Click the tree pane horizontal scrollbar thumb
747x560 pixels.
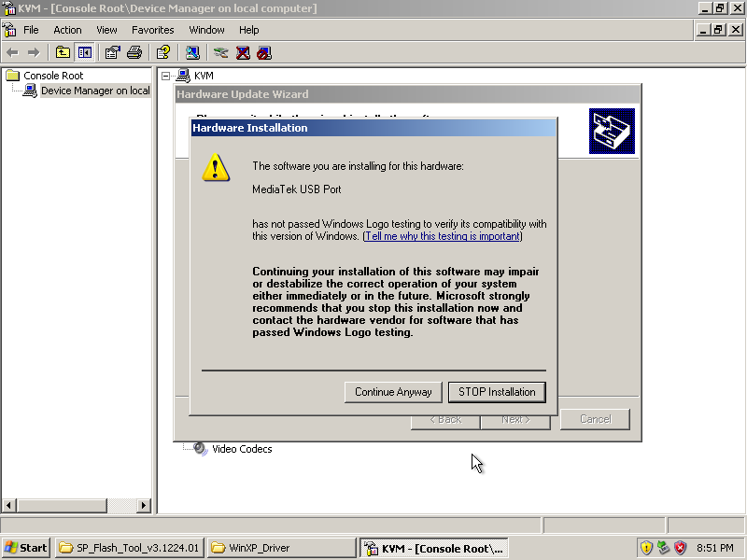coord(62,505)
